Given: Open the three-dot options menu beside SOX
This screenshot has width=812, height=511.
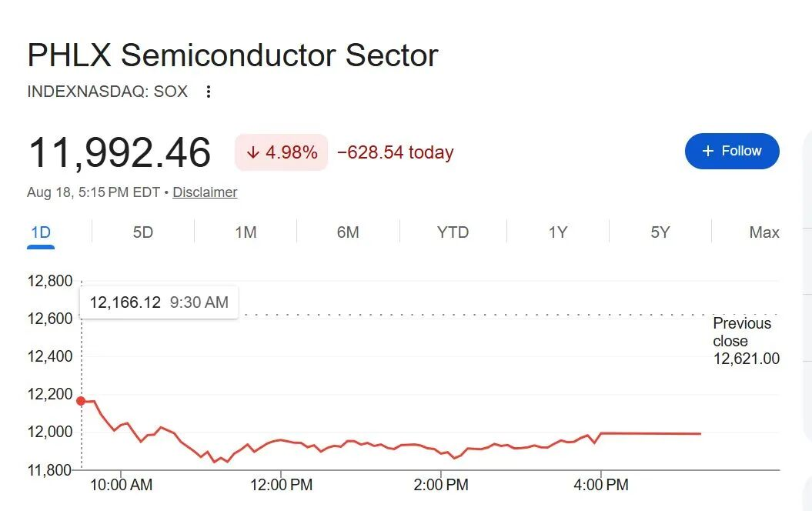Looking at the screenshot, I should (208, 92).
